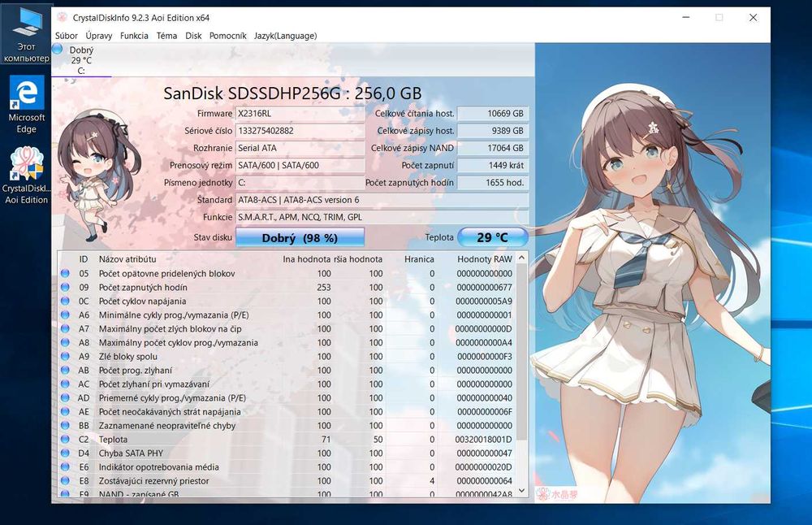This screenshot has width=812, height=525.
Task: Select row Počet cyklov napájania
Action: point(287,302)
